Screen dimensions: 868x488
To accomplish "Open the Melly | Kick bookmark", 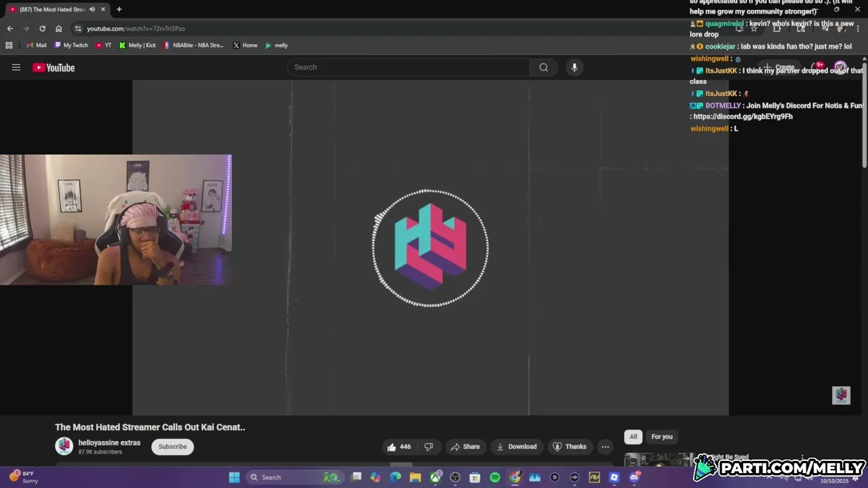I will (x=137, y=45).
